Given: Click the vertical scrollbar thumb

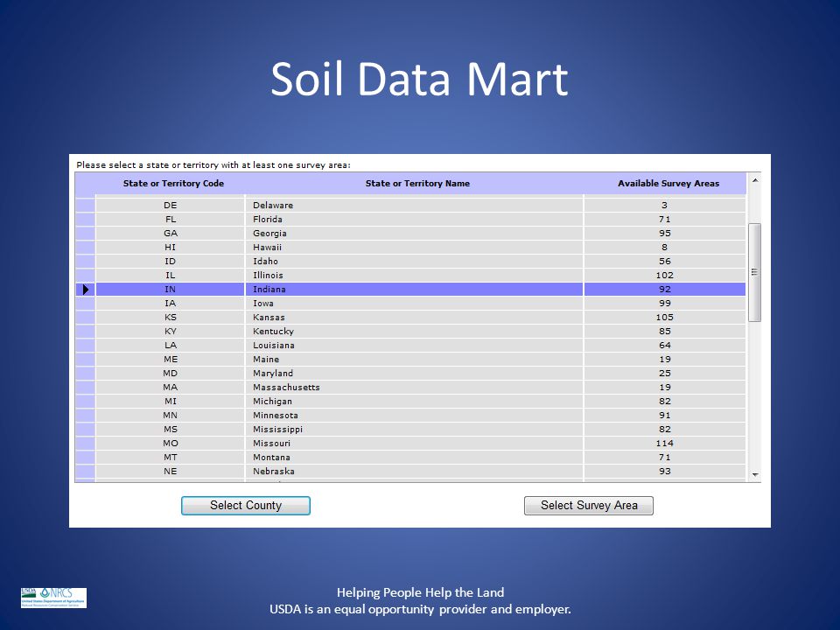Looking at the screenshot, I should coord(755,272).
